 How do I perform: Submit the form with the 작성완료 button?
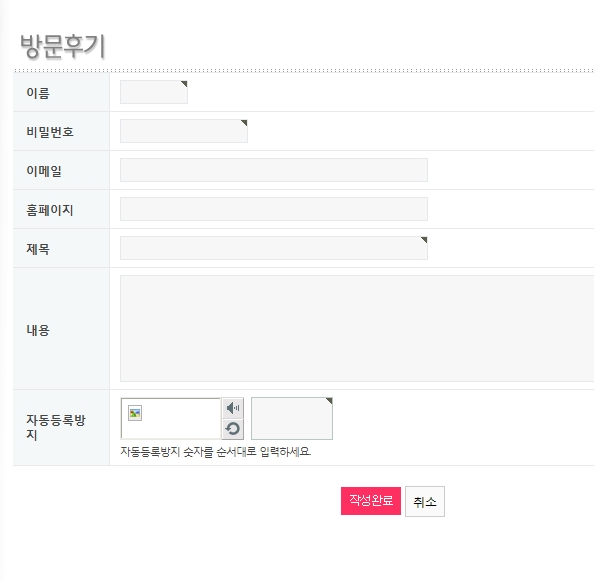tap(370, 501)
